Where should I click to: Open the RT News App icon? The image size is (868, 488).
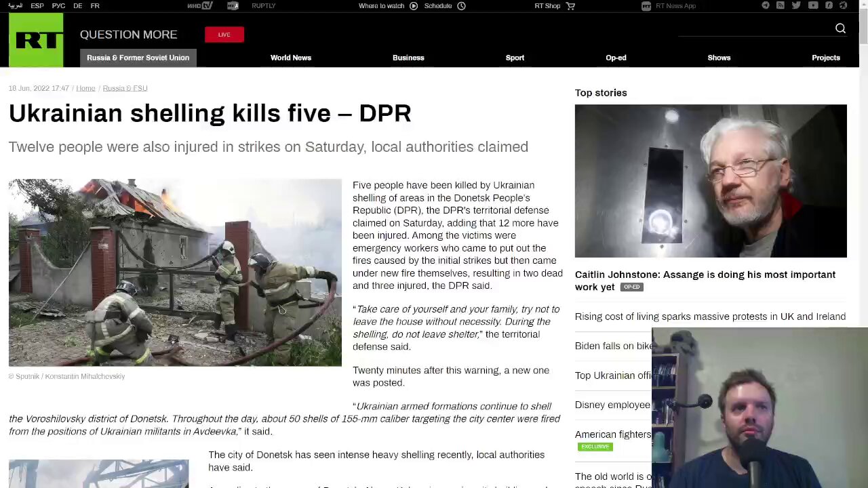pyautogui.click(x=646, y=5)
